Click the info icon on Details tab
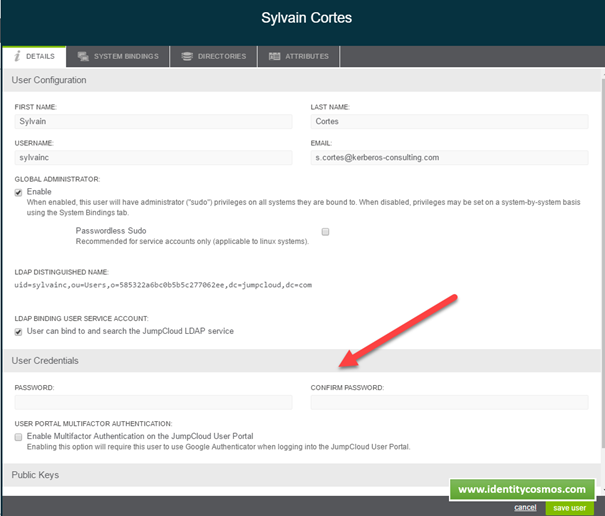Screen dimensions: 605x516 point(17,56)
